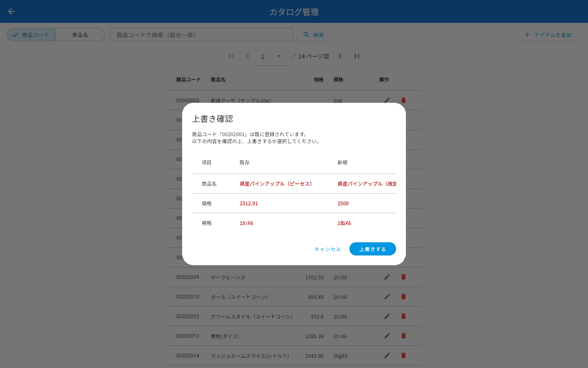The width and height of the screenshot is (588, 368).
Task: Open the page number dropdown
Action: (279, 56)
